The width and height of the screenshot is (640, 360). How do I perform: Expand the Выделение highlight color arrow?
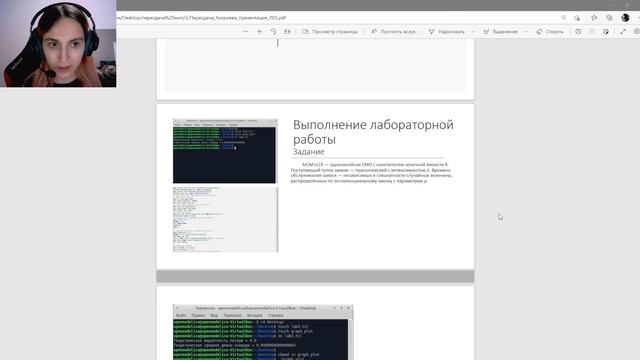coord(526,31)
